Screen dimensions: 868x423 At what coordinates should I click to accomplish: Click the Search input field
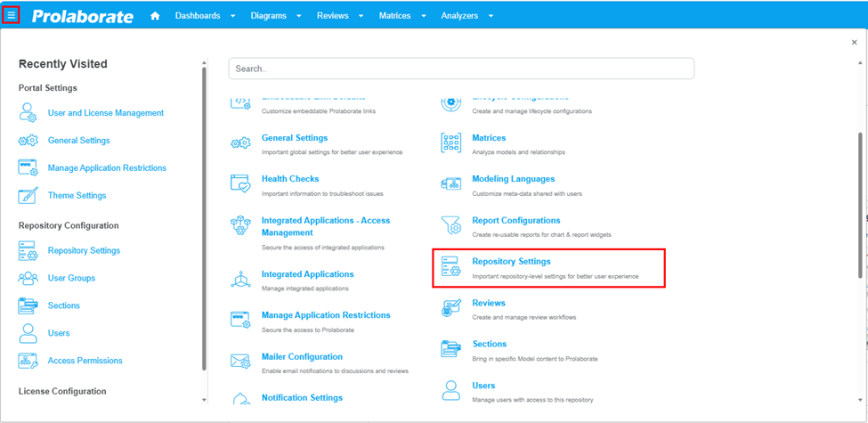461,69
